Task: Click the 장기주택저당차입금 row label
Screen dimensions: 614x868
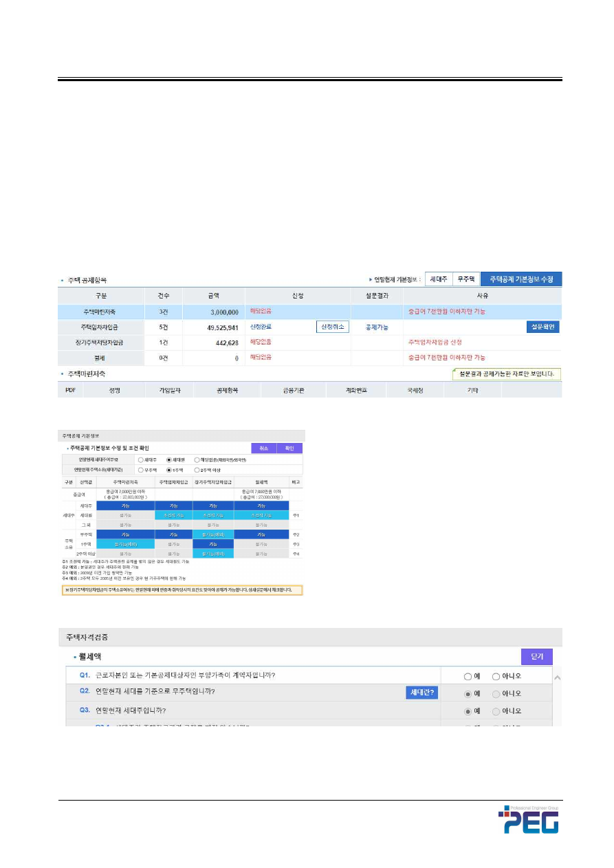Action: pos(101,342)
